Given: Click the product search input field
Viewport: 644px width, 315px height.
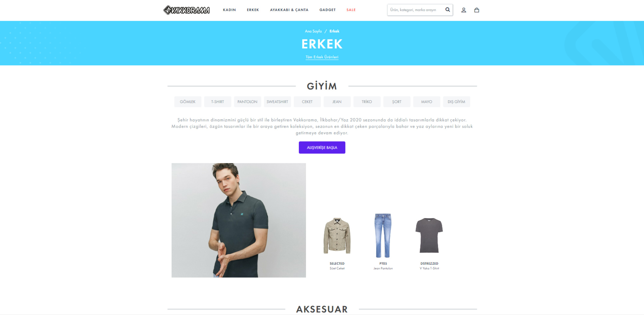Looking at the screenshot, I should 416,10.
